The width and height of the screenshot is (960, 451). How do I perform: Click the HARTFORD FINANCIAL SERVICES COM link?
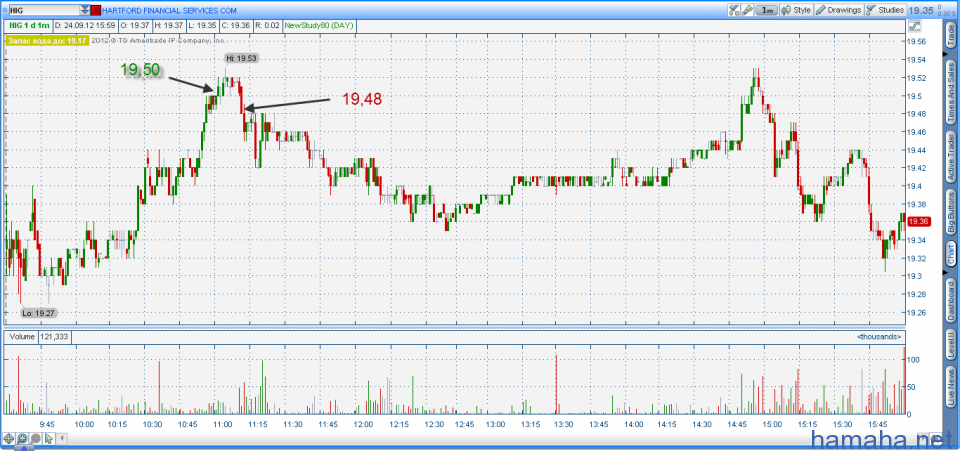pyautogui.click(x=169, y=10)
